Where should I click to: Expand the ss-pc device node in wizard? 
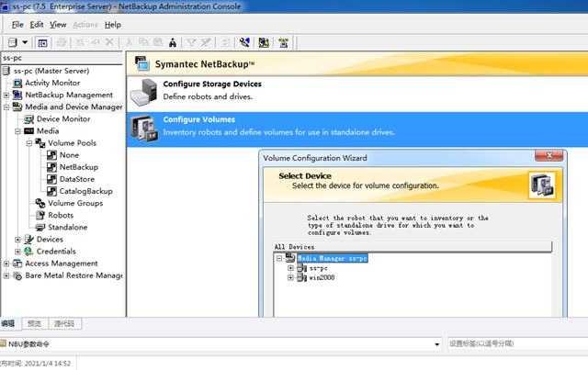click(290, 268)
